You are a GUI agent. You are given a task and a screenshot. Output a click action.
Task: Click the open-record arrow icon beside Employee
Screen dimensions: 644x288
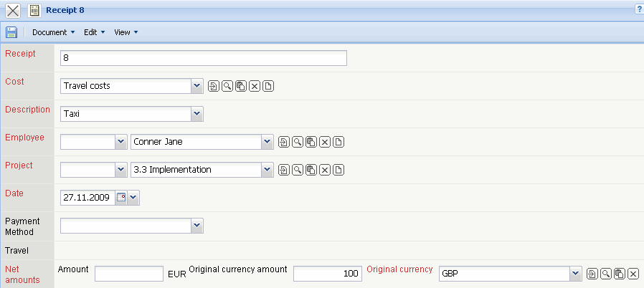click(284, 142)
